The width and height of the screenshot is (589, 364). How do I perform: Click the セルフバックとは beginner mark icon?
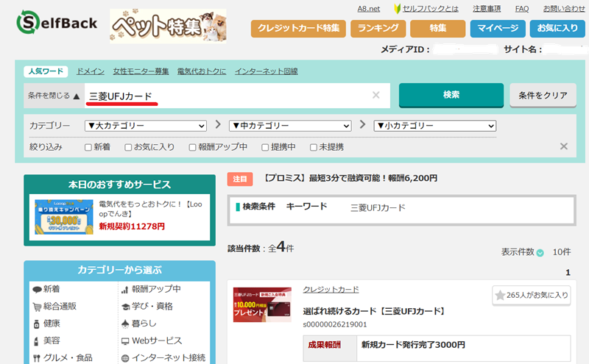pos(397,9)
